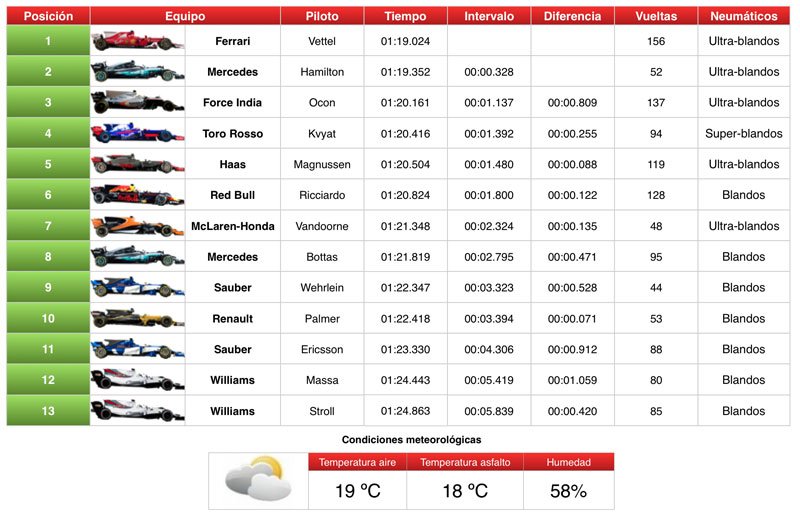This screenshot has height=515, width=800.
Task: Click the time 01:24.863
Action: 406,411
